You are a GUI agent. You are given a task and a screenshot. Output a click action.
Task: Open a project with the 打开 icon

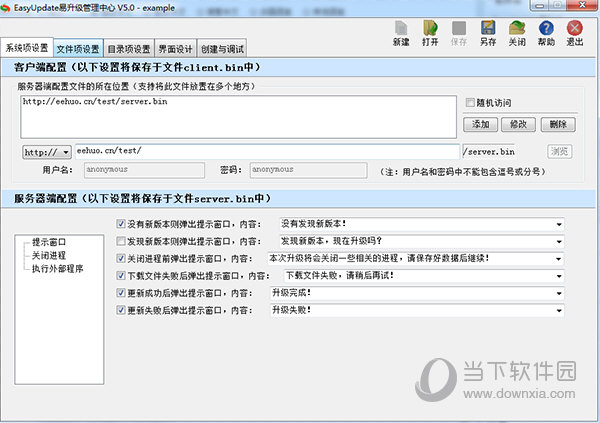[430, 33]
